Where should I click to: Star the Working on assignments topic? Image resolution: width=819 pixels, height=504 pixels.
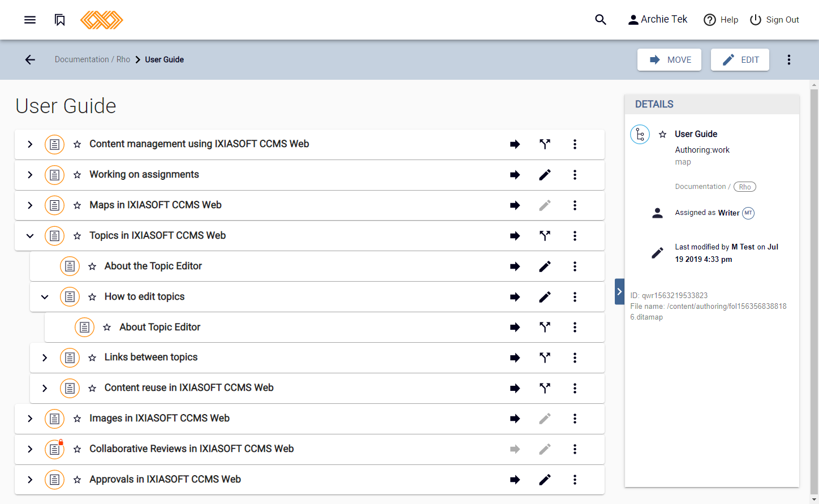[77, 175]
